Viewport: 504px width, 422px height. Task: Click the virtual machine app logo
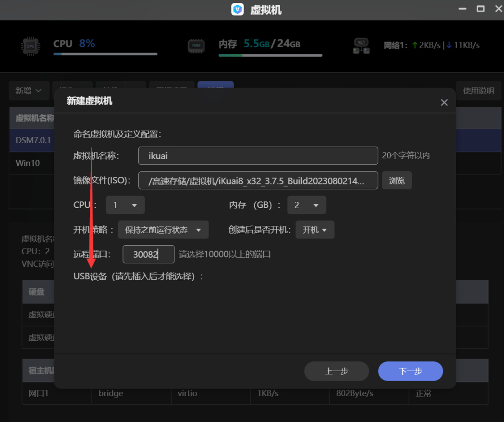tap(237, 10)
